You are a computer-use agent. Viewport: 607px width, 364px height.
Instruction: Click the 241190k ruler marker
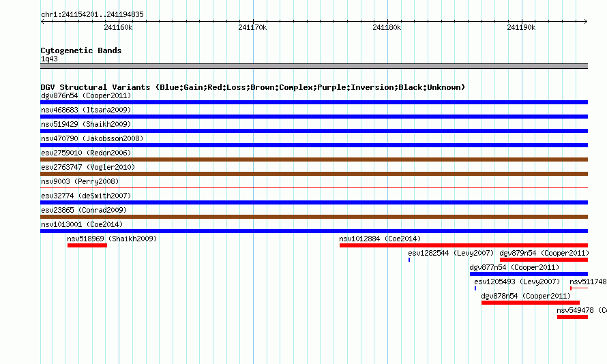click(521, 27)
